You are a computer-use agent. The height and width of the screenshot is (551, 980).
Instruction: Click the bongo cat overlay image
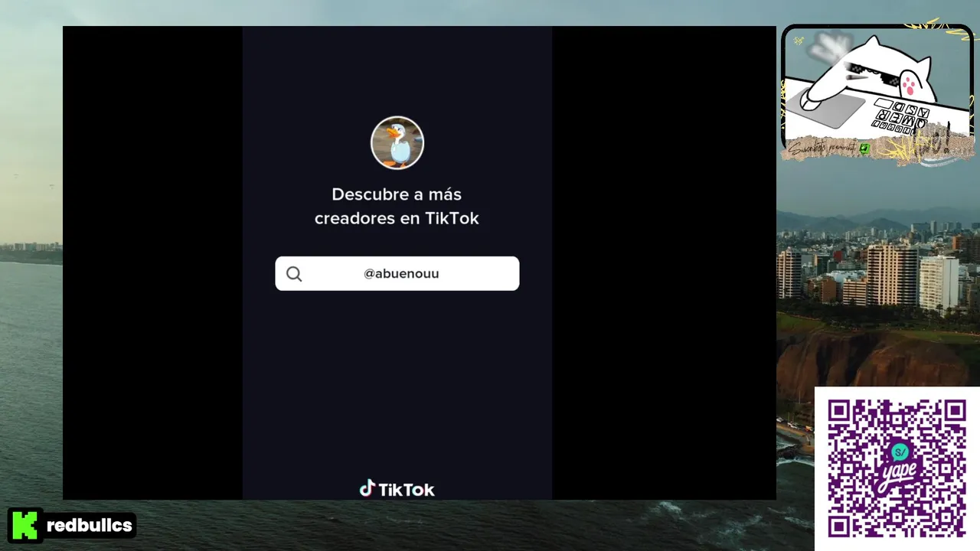877,92
